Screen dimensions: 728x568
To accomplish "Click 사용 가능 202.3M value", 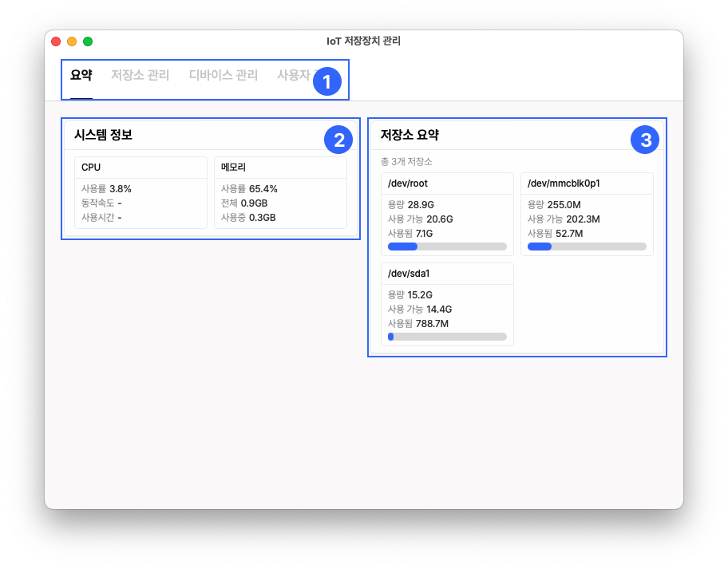I will [584, 219].
